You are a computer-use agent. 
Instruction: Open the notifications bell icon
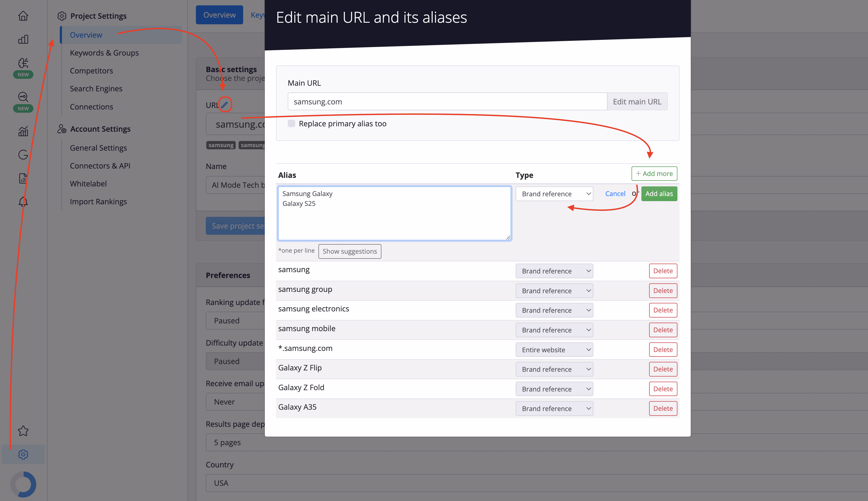coord(23,202)
